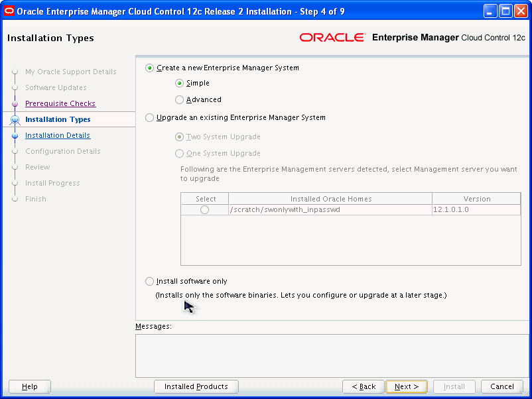The image size is (532, 399).
Task: Click the Review step label
Action: tap(37, 167)
